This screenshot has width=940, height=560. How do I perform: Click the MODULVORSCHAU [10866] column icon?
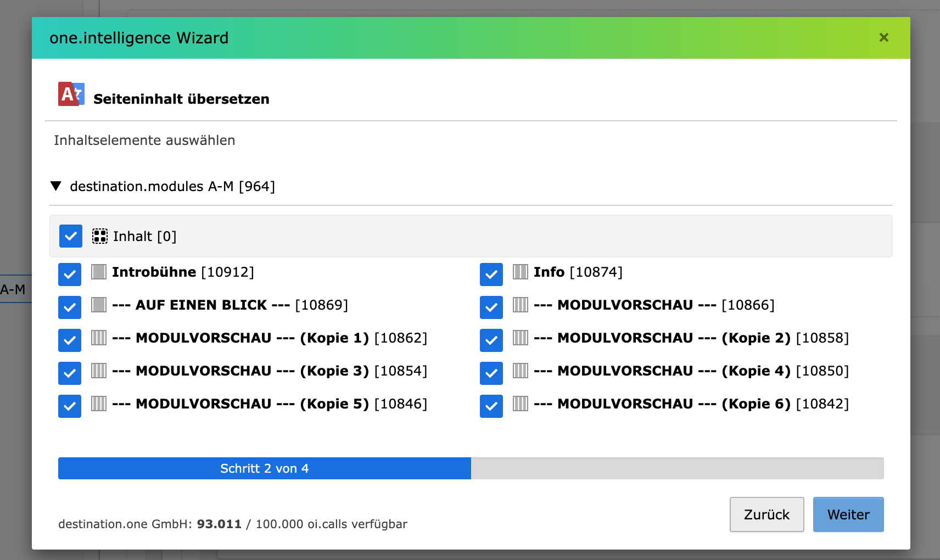pyautogui.click(x=520, y=305)
